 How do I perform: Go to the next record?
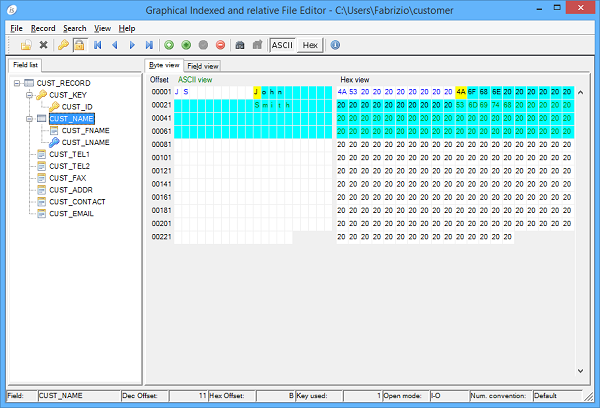pos(132,45)
